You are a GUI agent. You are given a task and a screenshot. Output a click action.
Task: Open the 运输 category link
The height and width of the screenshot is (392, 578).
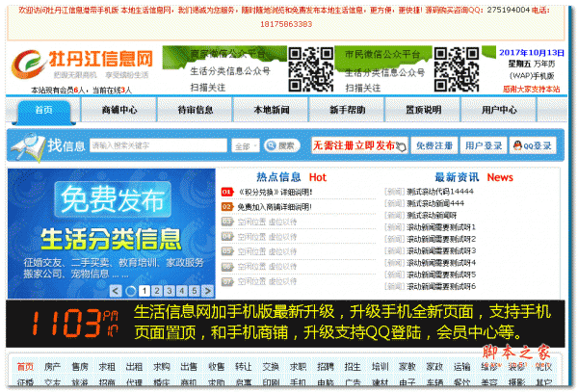click(461, 367)
